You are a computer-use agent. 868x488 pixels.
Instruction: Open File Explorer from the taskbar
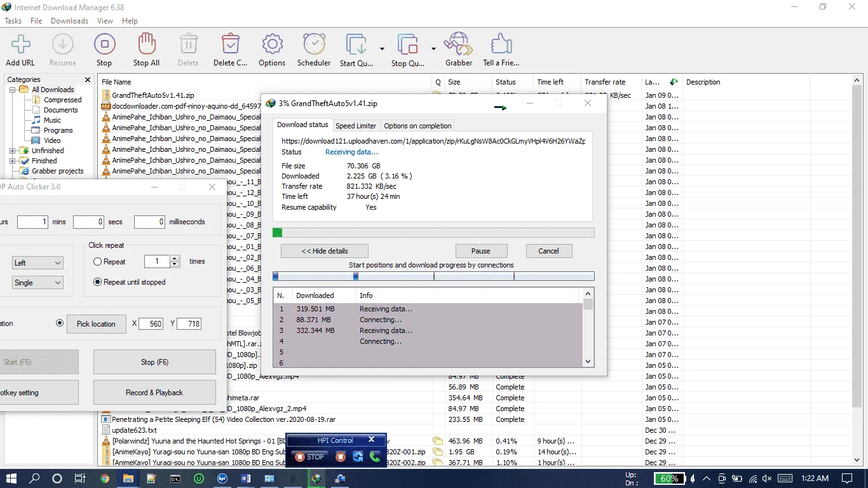pyautogui.click(x=128, y=478)
